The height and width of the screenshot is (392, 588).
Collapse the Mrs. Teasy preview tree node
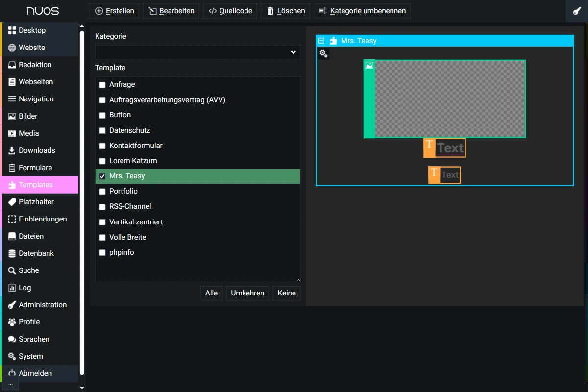(x=321, y=41)
